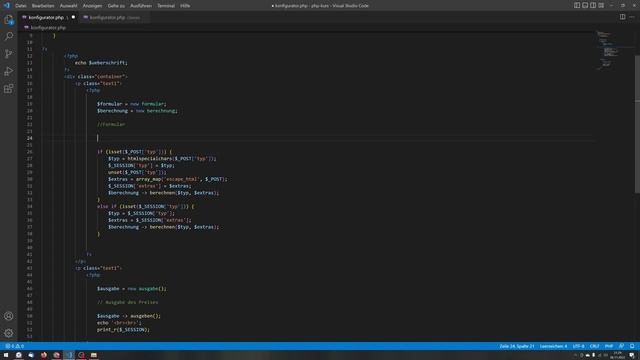Click the vertical editor scrollbar

pos(637,124)
